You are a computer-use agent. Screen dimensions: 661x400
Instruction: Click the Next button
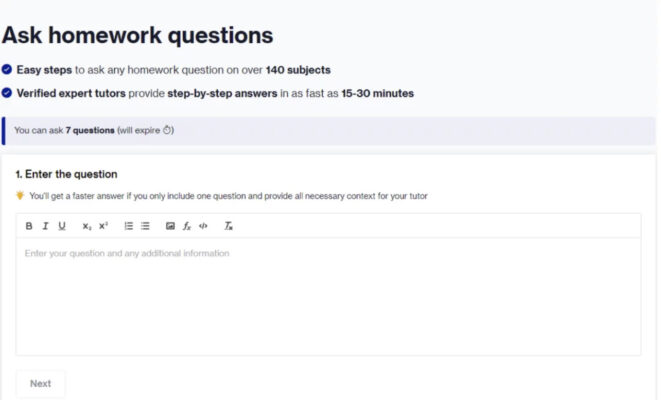point(40,383)
